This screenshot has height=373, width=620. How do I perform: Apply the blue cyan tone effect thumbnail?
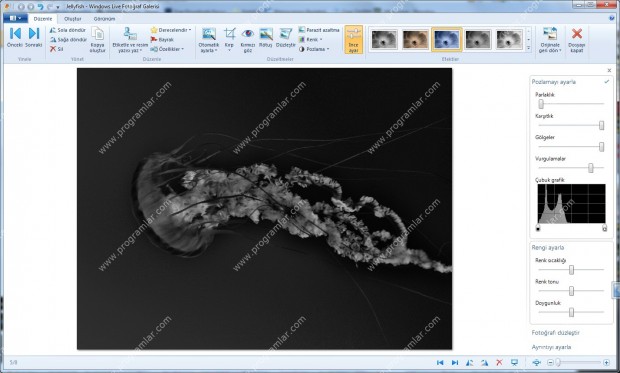pos(447,40)
